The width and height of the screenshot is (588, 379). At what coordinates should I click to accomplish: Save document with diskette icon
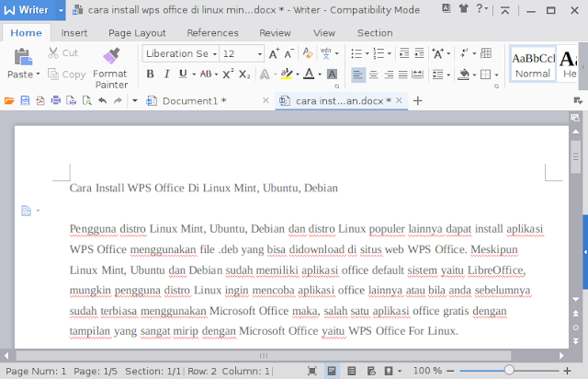[25, 100]
